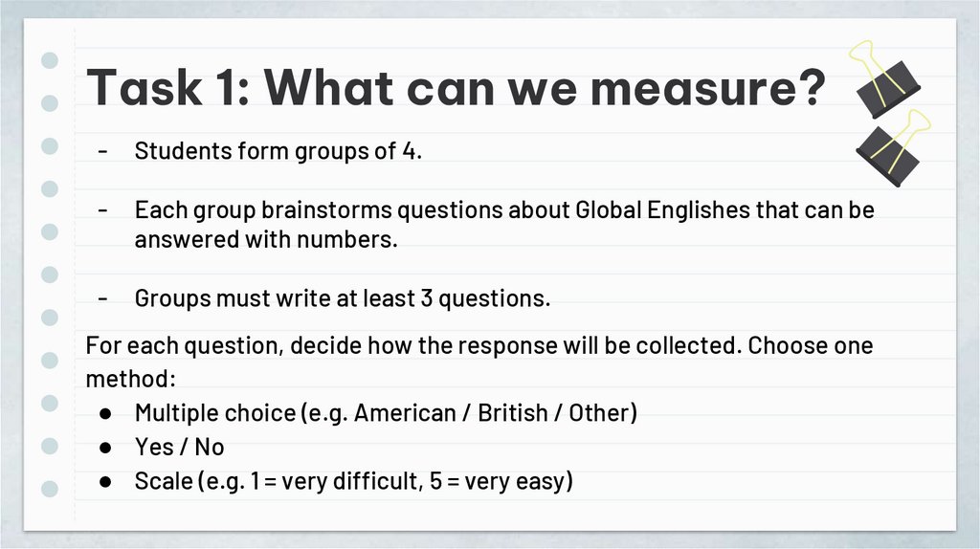Click the text answered with numbers.
Screen dimensions: 980x549
pyautogui.click(x=265, y=239)
